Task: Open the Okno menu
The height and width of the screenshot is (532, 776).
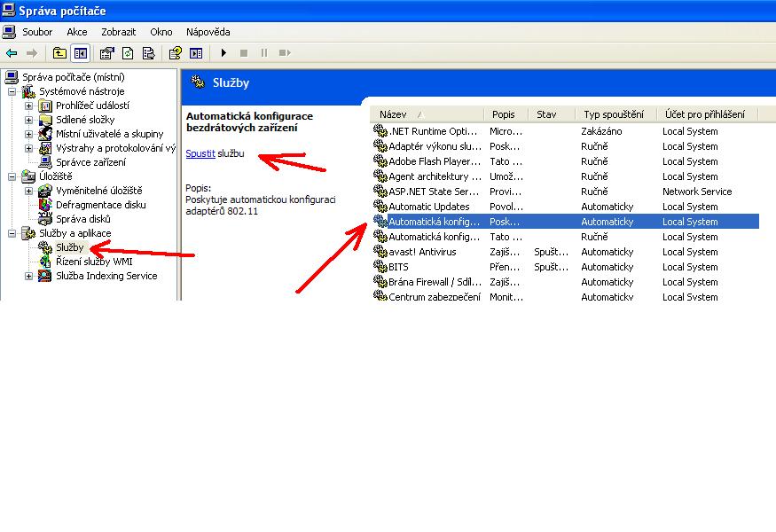Action: click(x=161, y=32)
